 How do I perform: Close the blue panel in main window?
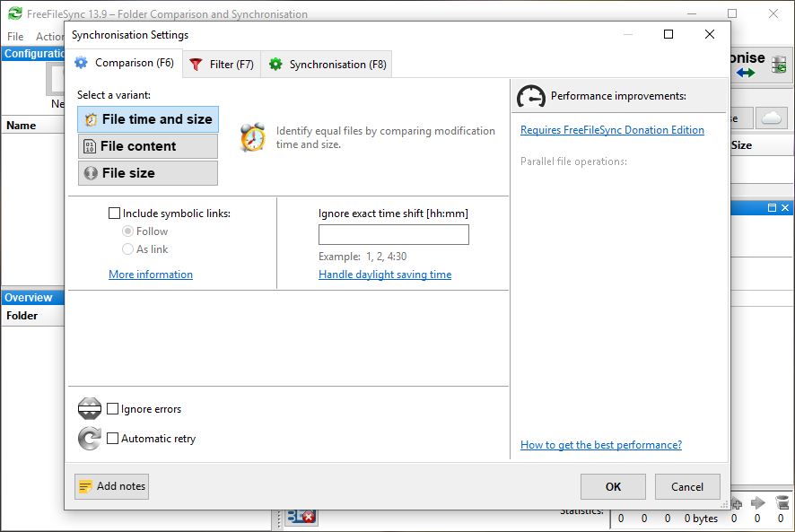(785, 207)
